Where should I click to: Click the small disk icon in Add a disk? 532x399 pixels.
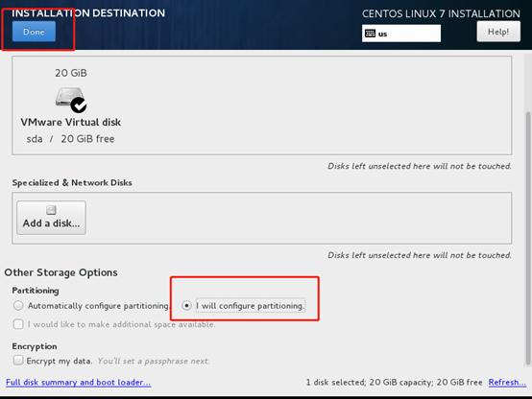[51, 210]
